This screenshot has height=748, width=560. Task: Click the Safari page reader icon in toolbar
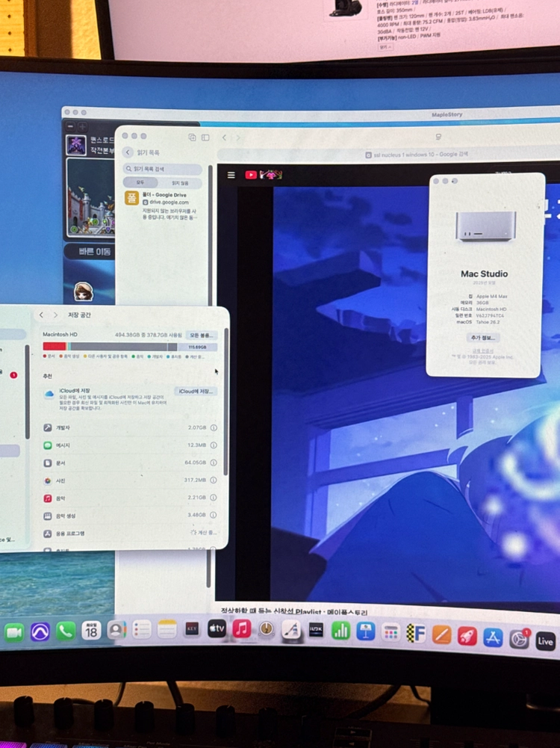pyautogui.click(x=438, y=137)
